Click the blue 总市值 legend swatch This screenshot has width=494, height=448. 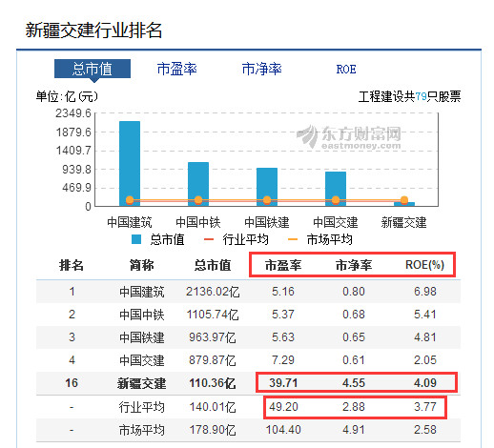pyautogui.click(x=136, y=239)
